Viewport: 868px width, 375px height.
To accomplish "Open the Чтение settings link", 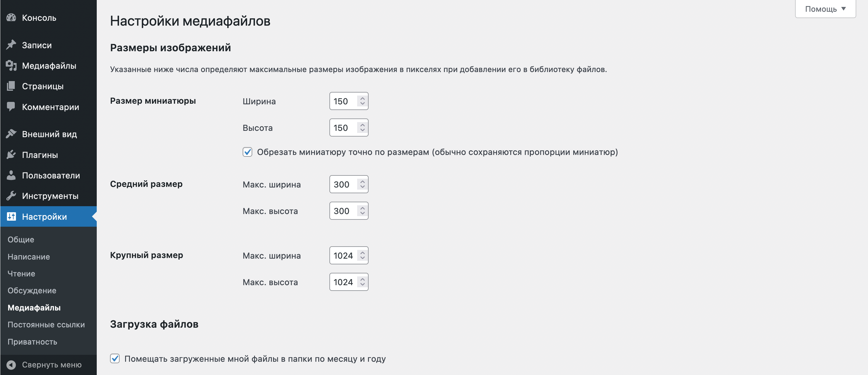I will pyautogui.click(x=21, y=274).
